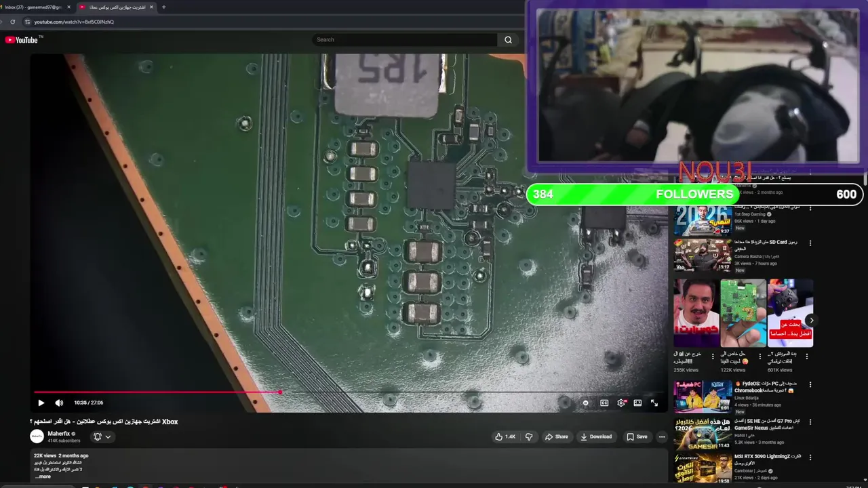
Task: Click the 10:35 / 27:06 time display
Action: point(89,403)
